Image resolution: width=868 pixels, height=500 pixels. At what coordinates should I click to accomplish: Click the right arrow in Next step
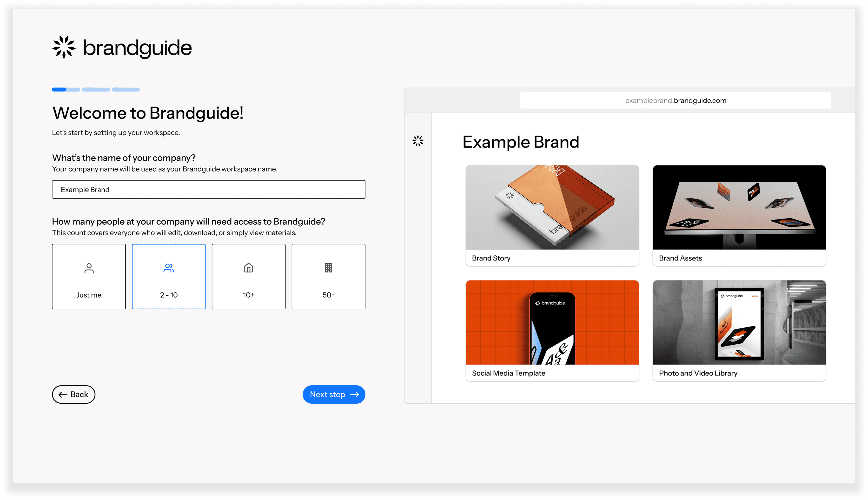point(355,394)
